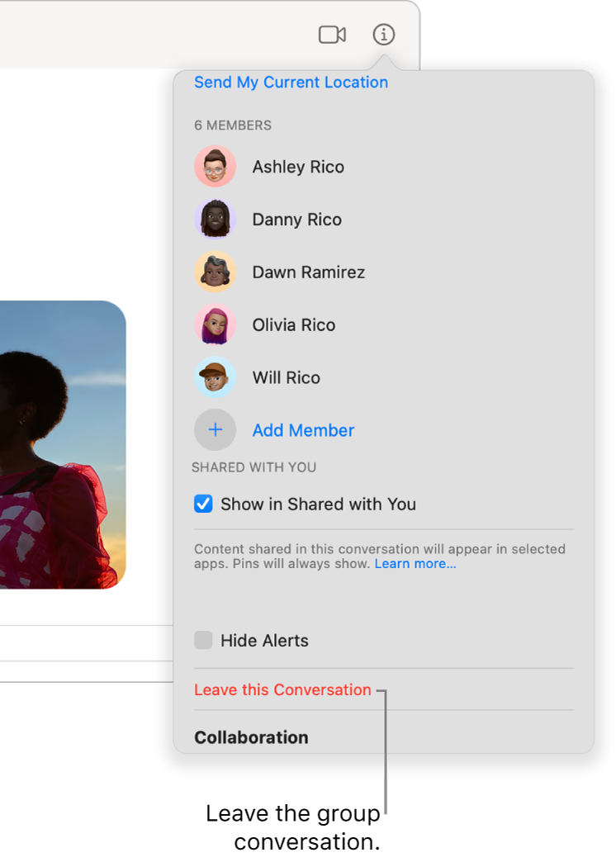Viewport: 616px width, 862px height.
Task: Click Send My Current Location
Action: 291,82
